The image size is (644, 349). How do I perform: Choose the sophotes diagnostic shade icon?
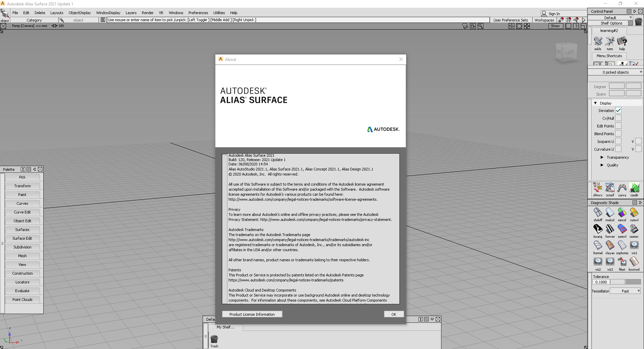point(622,246)
